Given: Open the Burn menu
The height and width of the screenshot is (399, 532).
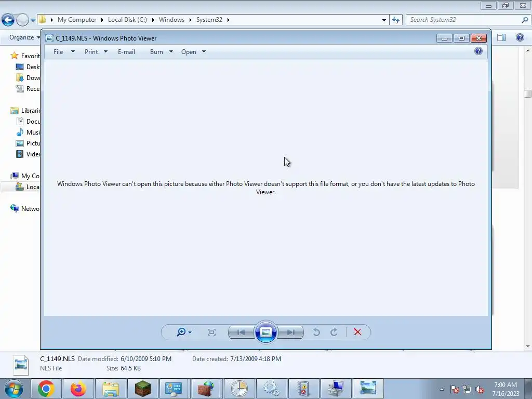Looking at the screenshot, I should click(156, 52).
